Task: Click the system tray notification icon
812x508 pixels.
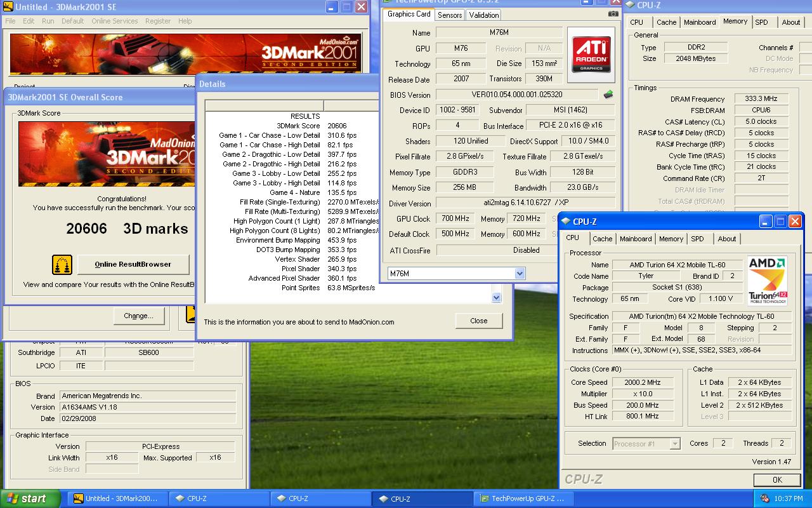Action: tap(764, 498)
